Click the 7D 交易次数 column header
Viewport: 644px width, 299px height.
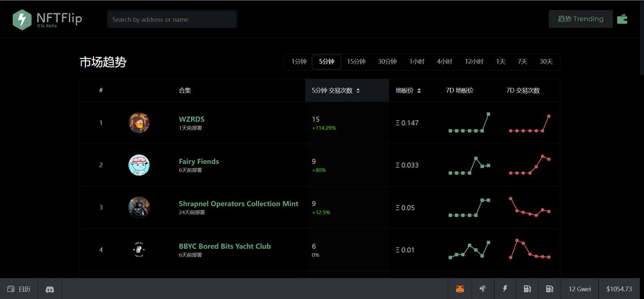pos(523,91)
